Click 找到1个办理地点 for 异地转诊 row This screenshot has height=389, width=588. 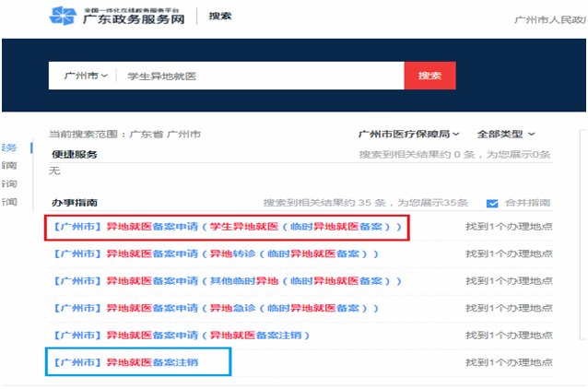[509, 253]
